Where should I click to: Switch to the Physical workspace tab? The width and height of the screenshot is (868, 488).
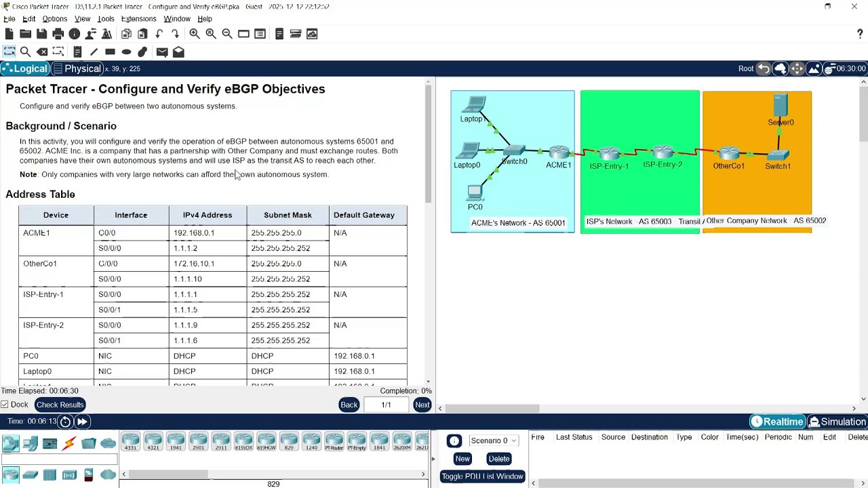tap(77, 68)
